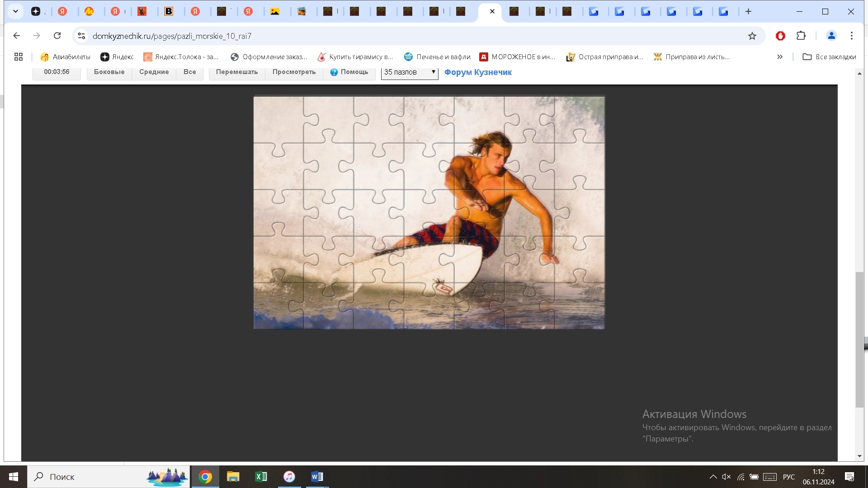Click the 00:03:56 timer
This screenshot has height=488, width=868.
[x=57, y=72]
